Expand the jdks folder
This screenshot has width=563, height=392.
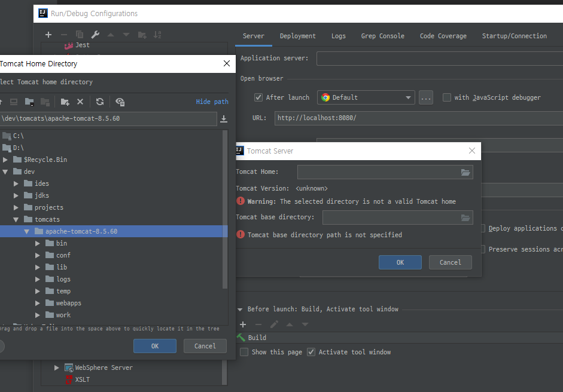tap(16, 195)
